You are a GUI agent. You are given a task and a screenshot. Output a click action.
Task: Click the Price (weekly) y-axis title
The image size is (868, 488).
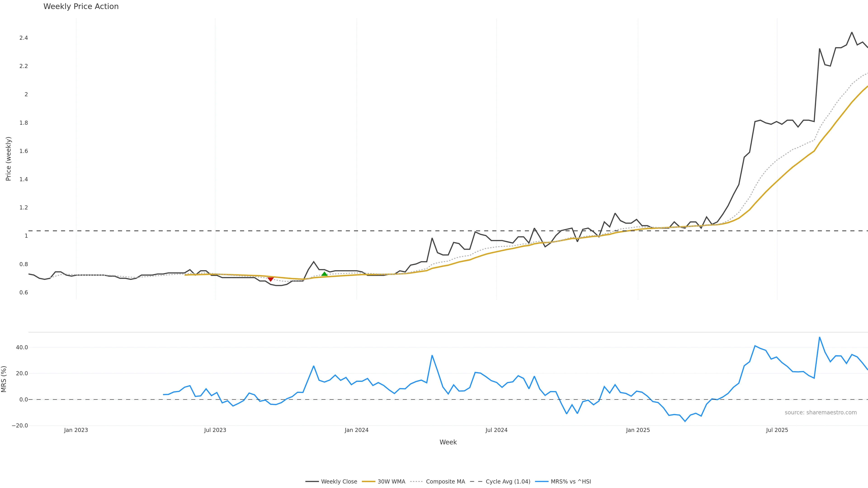[x=8, y=159]
